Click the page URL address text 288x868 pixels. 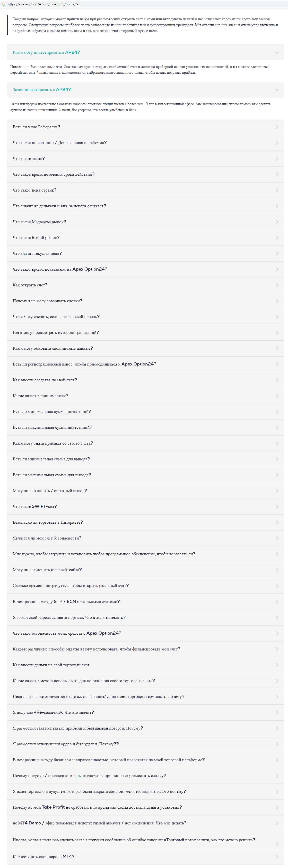44,4
